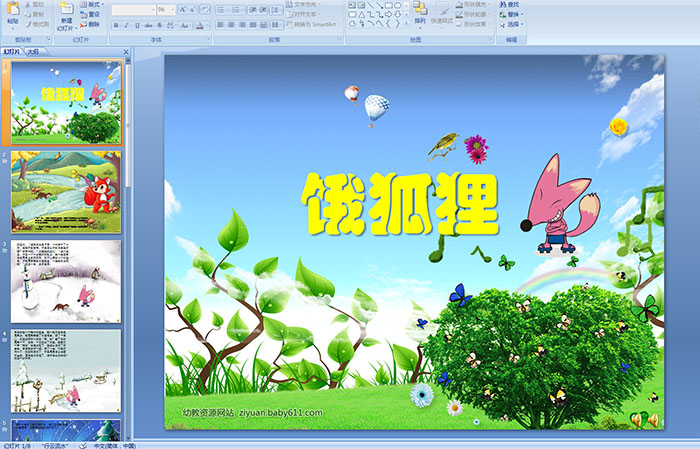This screenshot has height=449, width=700.
Task: Click the Replace (替换) button
Action: pyautogui.click(x=516, y=15)
